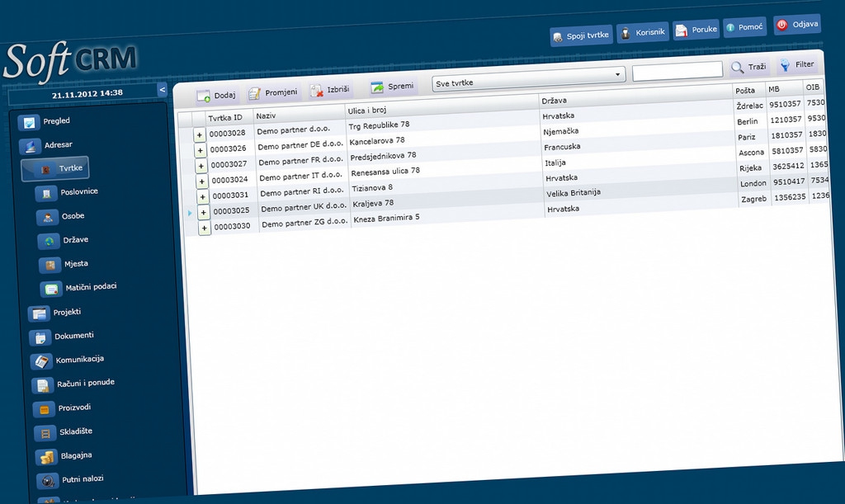The image size is (845, 504).
Task: Click the Spoji tvrtke button
Action: (582, 36)
